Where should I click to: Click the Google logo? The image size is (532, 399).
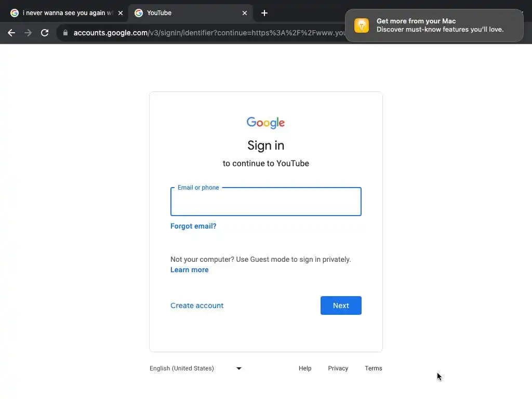(265, 123)
